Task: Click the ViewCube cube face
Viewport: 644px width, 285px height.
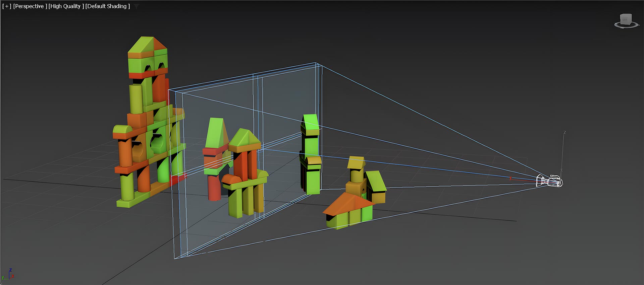Action: pos(626,19)
